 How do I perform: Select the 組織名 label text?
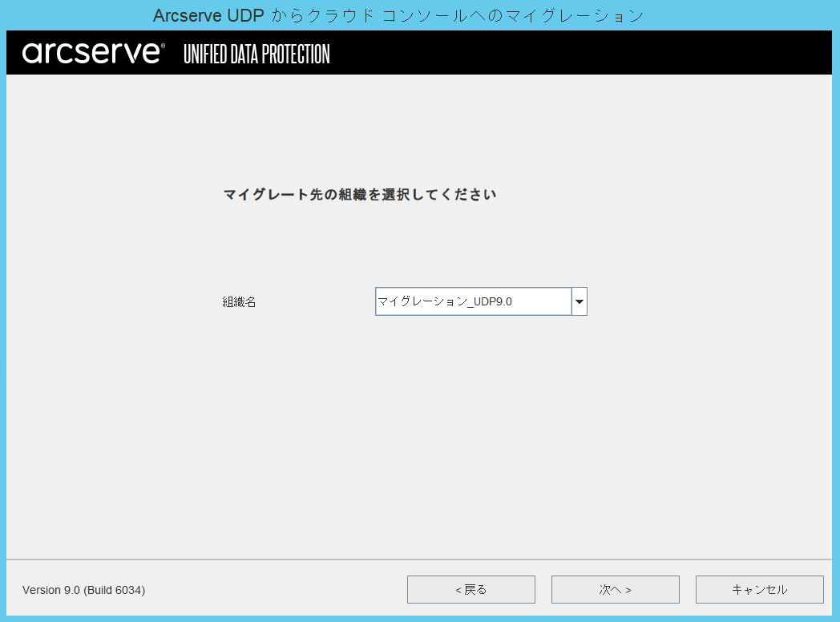click(239, 302)
